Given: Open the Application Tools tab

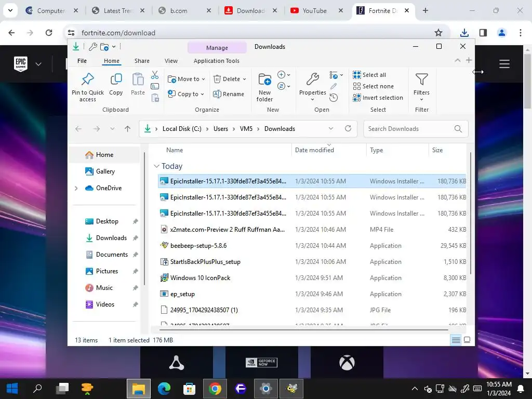Looking at the screenshot, I should [217, 61].
